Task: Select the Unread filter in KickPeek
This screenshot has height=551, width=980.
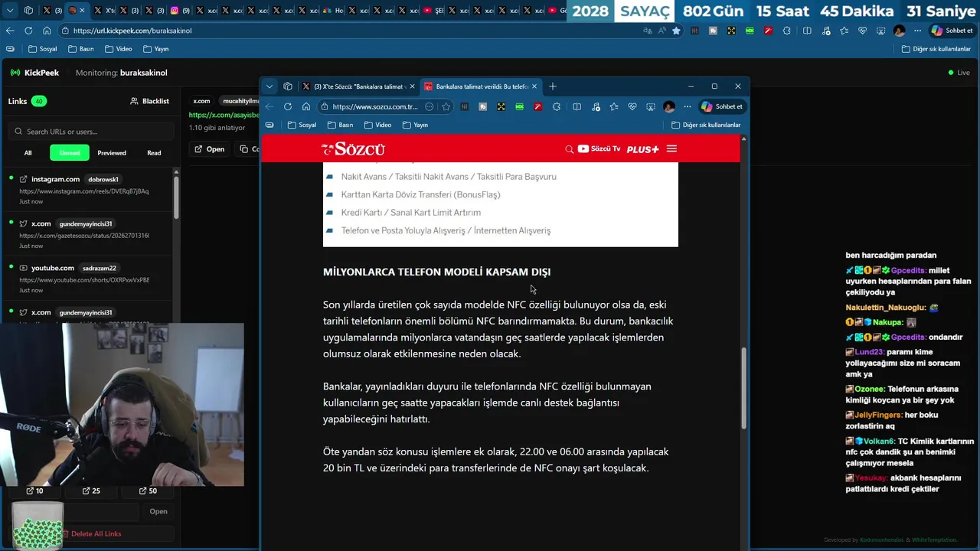Action: point(70,153)
